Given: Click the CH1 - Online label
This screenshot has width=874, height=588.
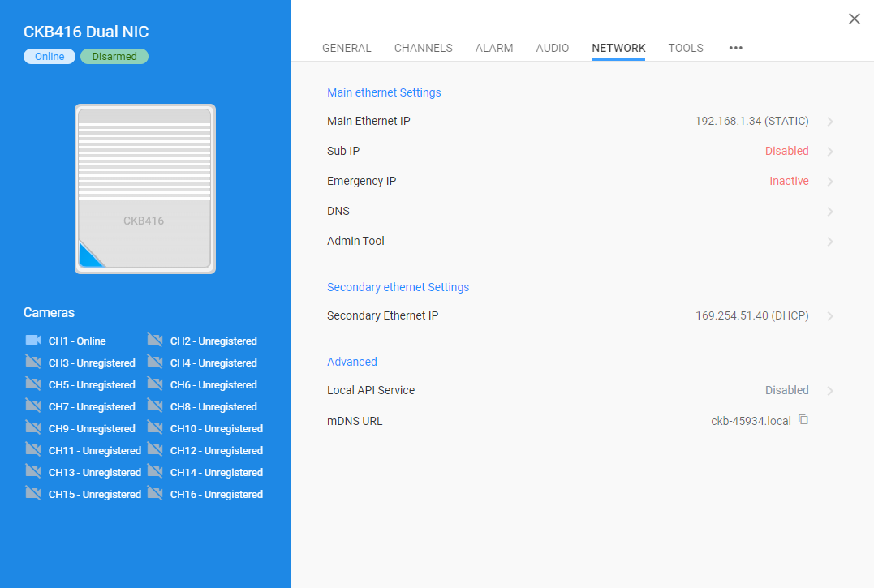Looking at the screenshot, I should pyautogui.click(x=77, y=341).
